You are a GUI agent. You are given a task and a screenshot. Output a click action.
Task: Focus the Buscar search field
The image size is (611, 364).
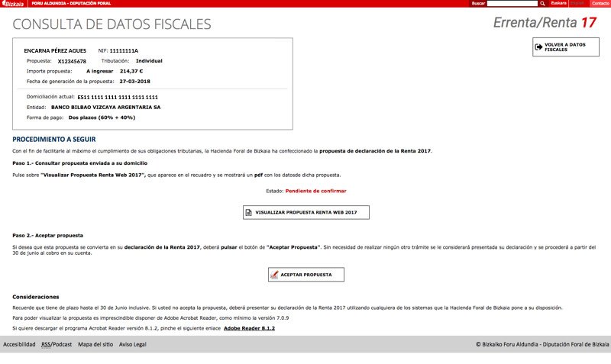512,4
